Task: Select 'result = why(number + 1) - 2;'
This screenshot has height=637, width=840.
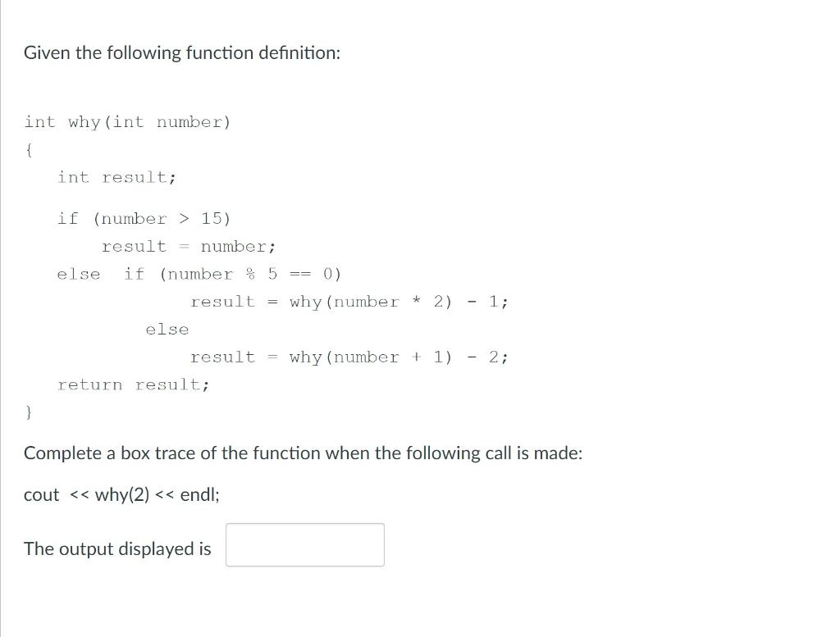Action: 349,357
